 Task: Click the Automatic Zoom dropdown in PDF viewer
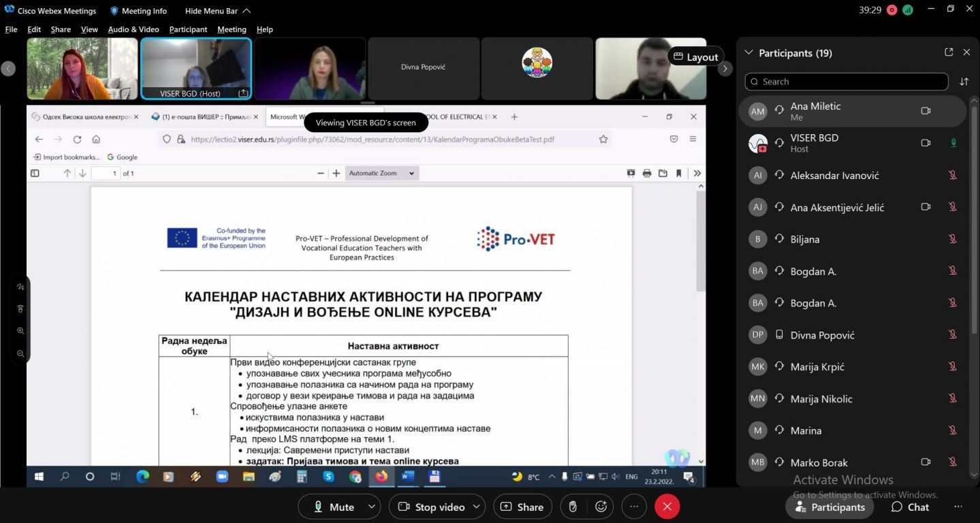point(381,173)
